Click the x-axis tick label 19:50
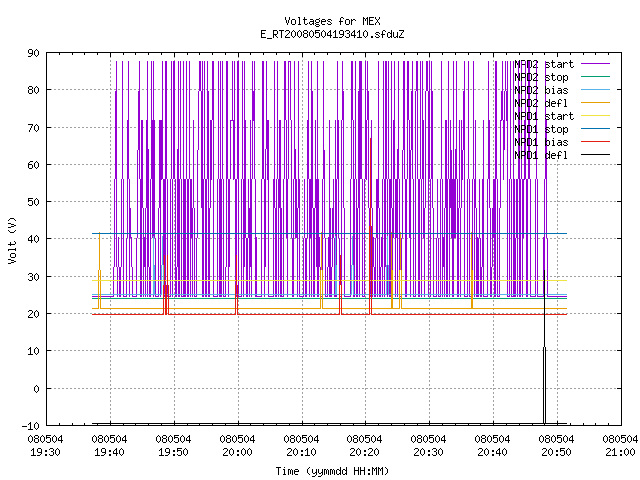The height and width of the screenshot is (480, 640). click(x=173, y=452)
